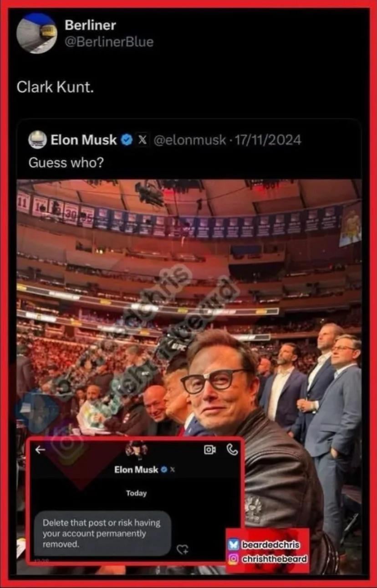This screenshot has width=377, height=588.
Task: Open the @BerlinerBlue handle
Action: click(109, 42)
